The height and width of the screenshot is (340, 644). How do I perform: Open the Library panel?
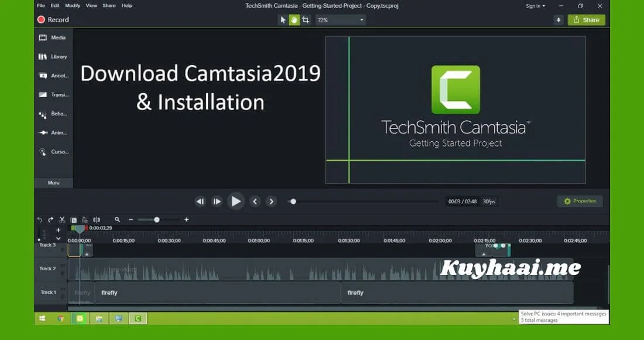click(x=53, y=57)
